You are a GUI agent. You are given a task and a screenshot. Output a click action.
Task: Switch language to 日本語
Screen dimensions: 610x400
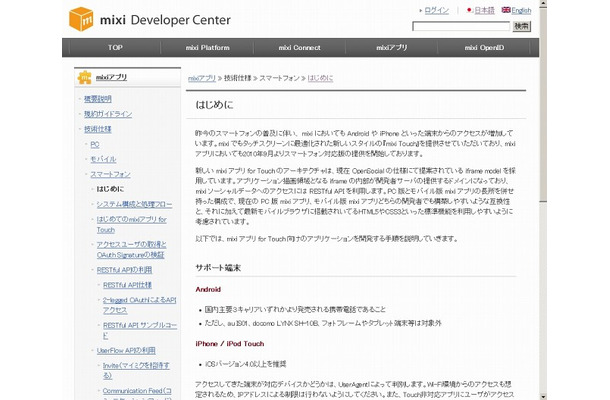pyautogui.click(x=484, y=11)
